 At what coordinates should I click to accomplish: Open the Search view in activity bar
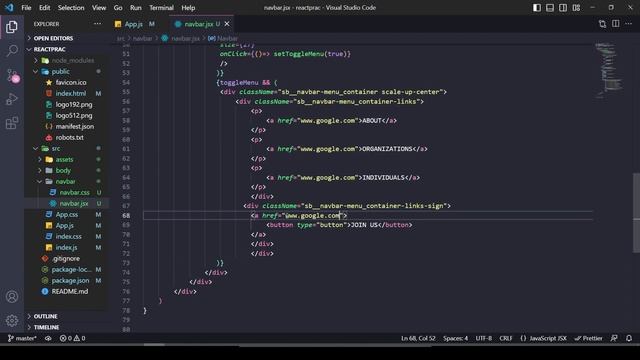[12, 51]
